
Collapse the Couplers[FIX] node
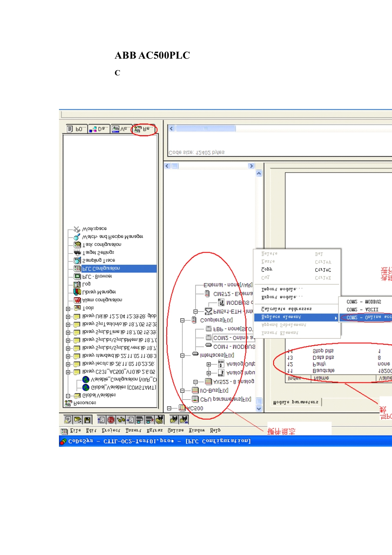click(x=182, y=320)
